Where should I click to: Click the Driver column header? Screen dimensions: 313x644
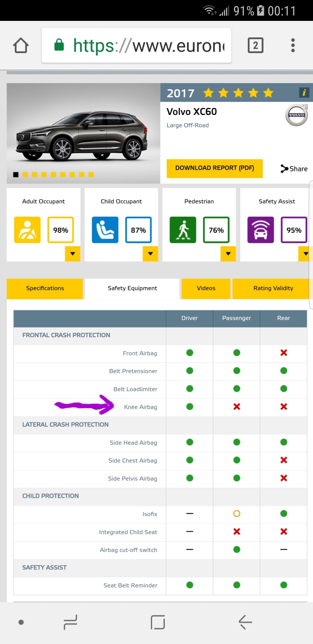[x=190, y=318]
